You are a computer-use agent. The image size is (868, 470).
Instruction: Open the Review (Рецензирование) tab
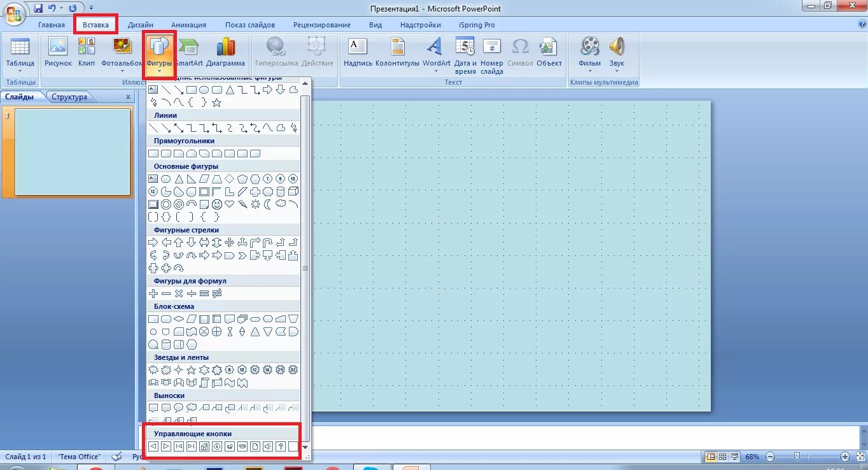(x=322, y=25)
